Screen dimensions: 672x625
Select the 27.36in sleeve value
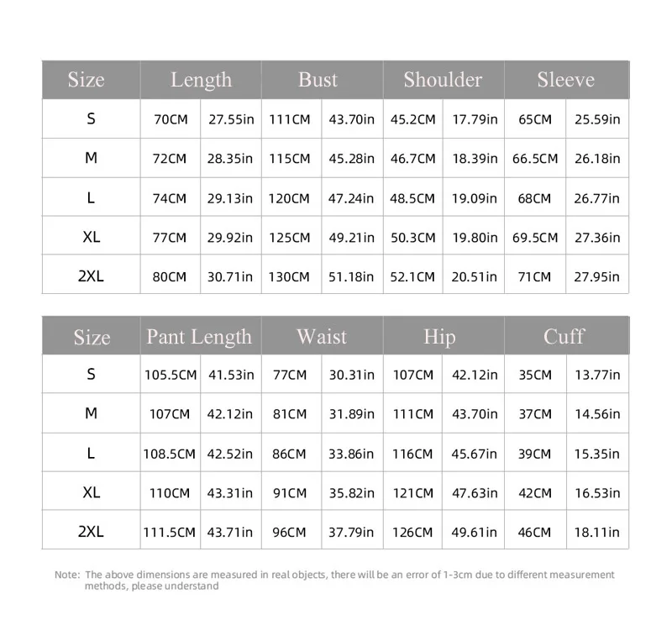tap(597, 238)
